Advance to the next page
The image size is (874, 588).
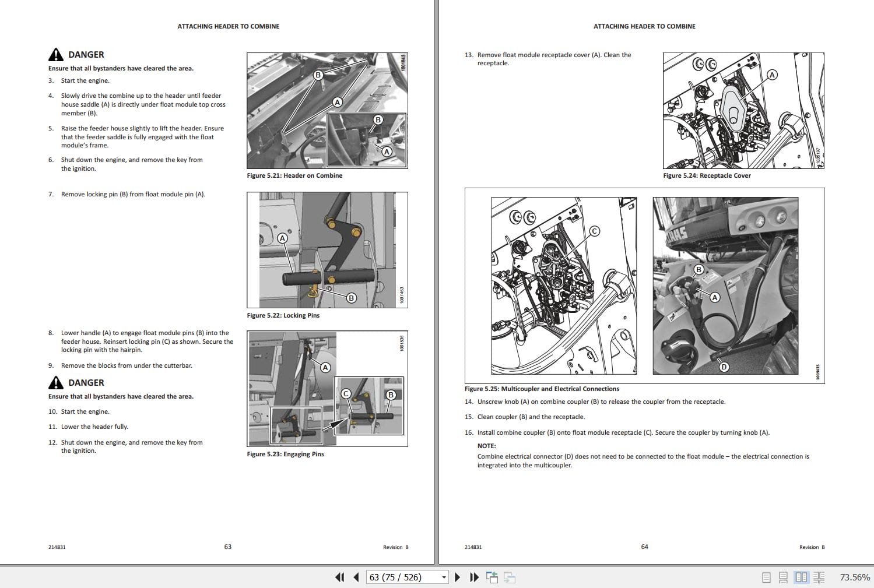pyautogui.click(x=457, y=577)
